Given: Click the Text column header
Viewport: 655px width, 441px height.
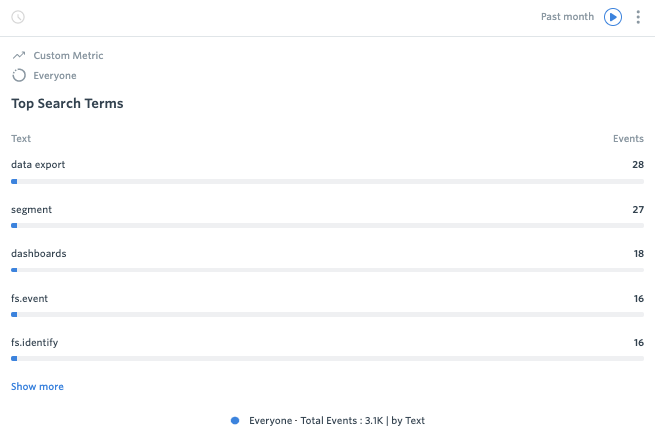Looking at the screenshot, I should 21,139.
